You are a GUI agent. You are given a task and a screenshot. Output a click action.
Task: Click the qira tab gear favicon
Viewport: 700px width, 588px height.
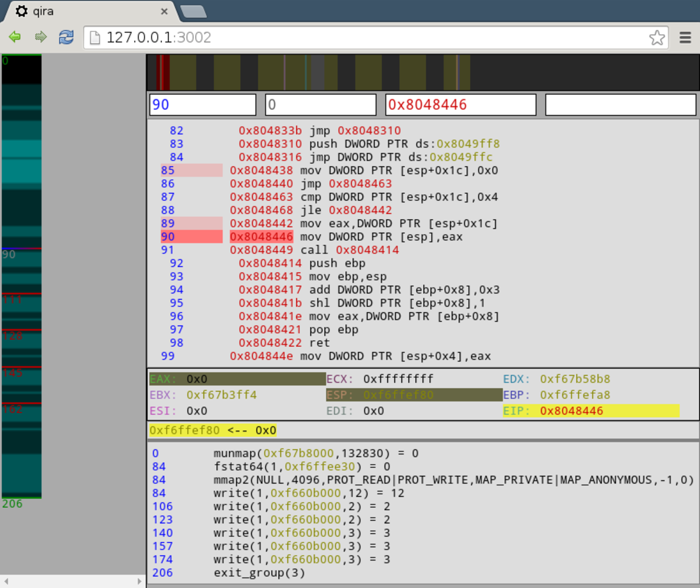(22, 11)
